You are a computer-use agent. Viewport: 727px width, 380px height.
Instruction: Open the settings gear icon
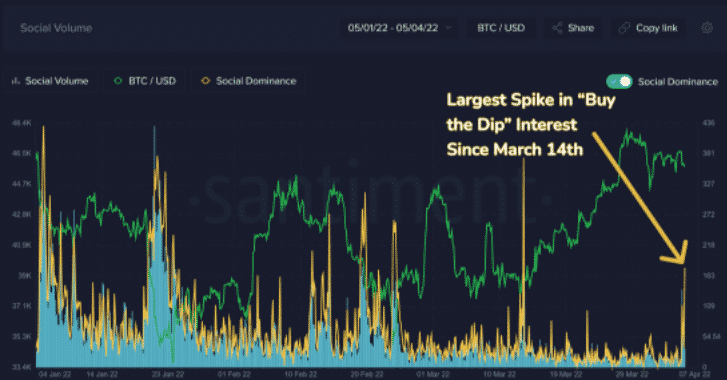click(707, 28)
